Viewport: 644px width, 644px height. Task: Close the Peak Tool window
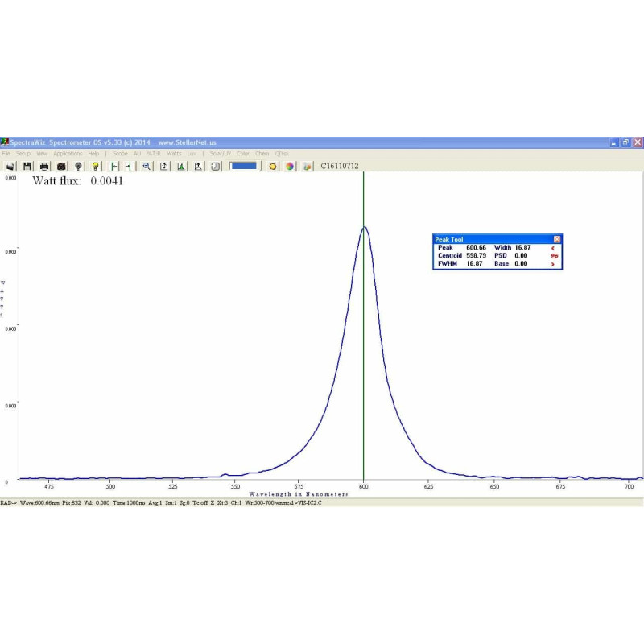tap(557, 239)
